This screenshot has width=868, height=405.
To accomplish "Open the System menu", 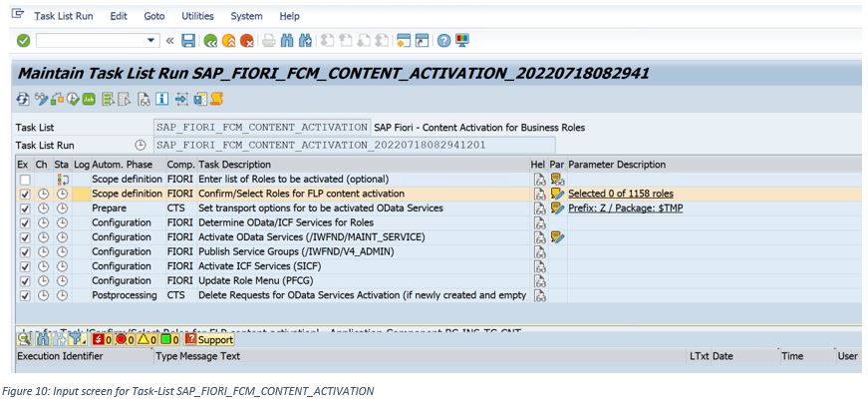I will (x=246, y=16).
